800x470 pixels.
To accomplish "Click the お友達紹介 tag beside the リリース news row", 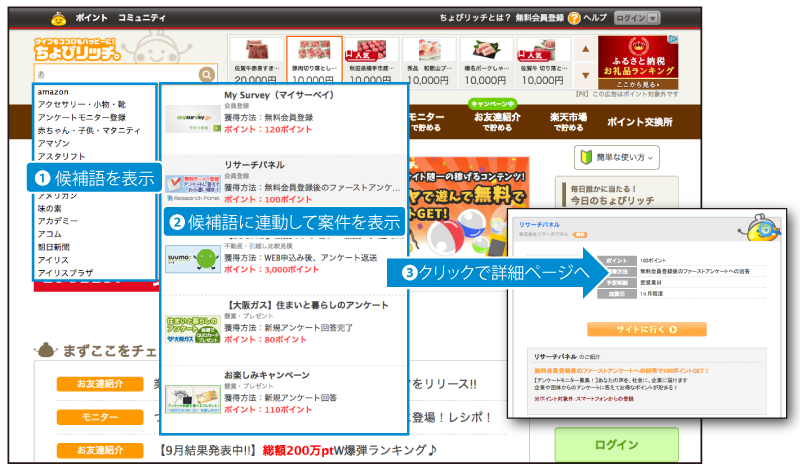I will click(x=100, y=384).
